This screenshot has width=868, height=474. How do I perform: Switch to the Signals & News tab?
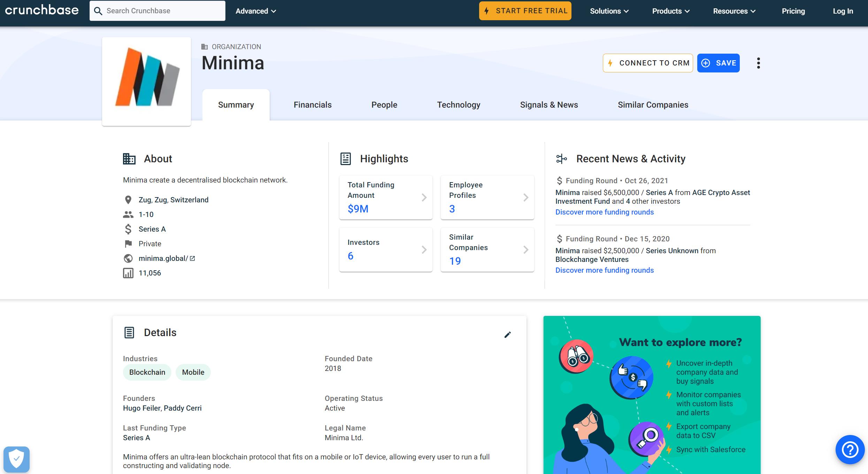(549, 105)
